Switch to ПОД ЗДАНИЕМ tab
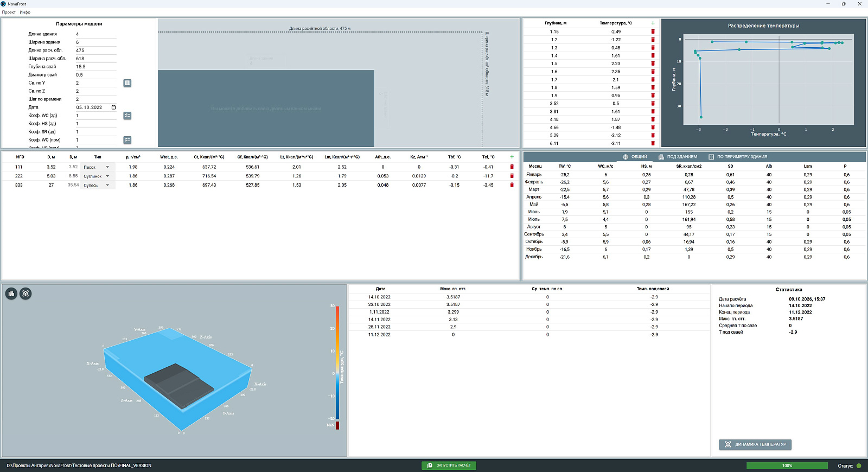 tap(678, 157)
